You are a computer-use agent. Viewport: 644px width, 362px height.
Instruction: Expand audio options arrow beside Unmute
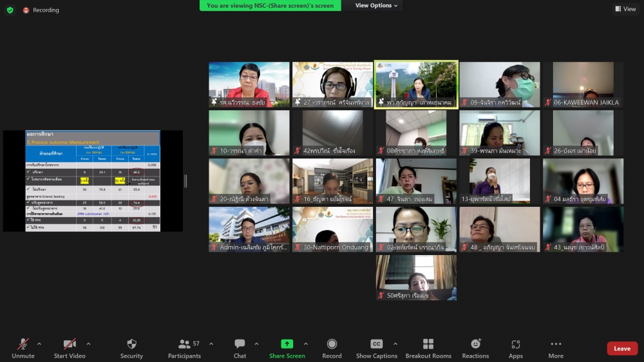[39, 343]
